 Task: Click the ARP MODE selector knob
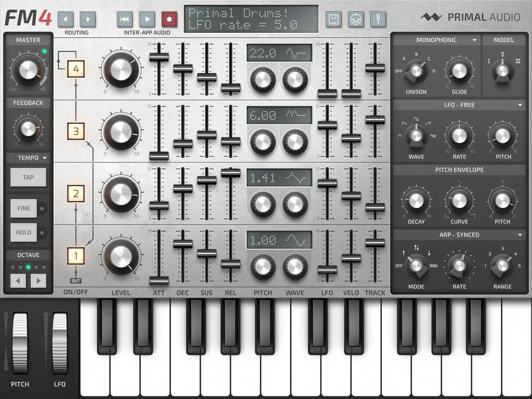coord(416,266)
